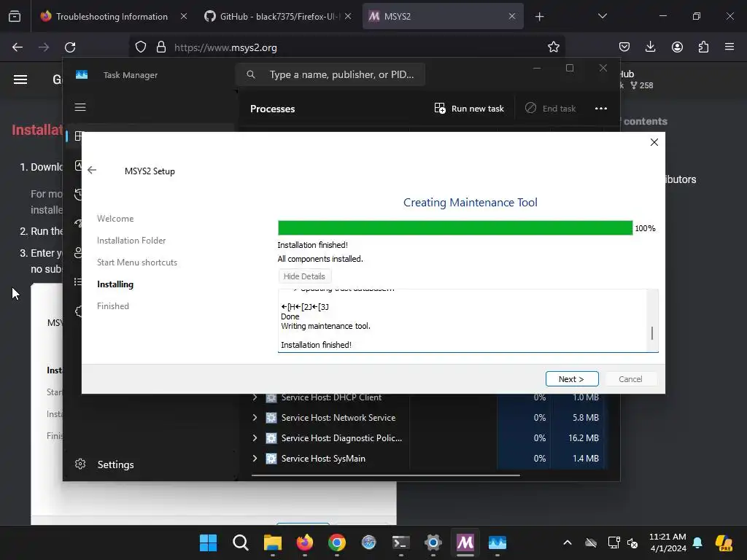Open Task Manager hamburger navigation menu
The width and height of the screenshot is (747, 560).
pyautogui.click(x=80, y=107)
